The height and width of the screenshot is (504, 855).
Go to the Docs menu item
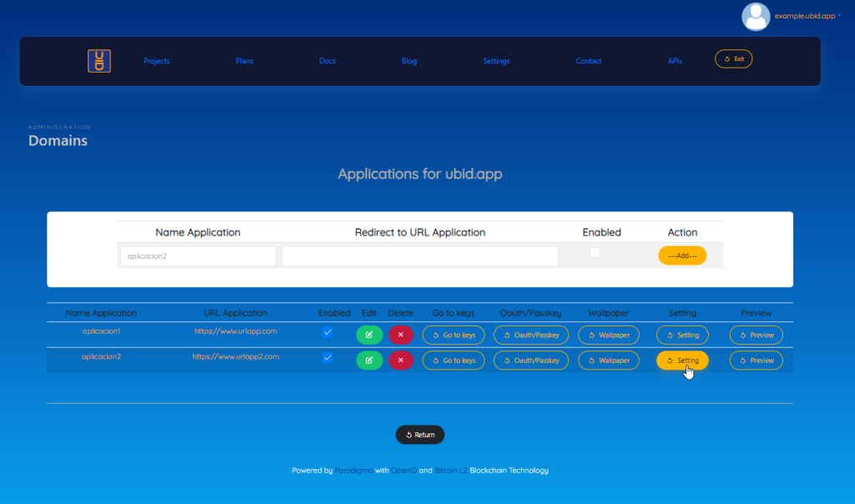tap(327, 61)
